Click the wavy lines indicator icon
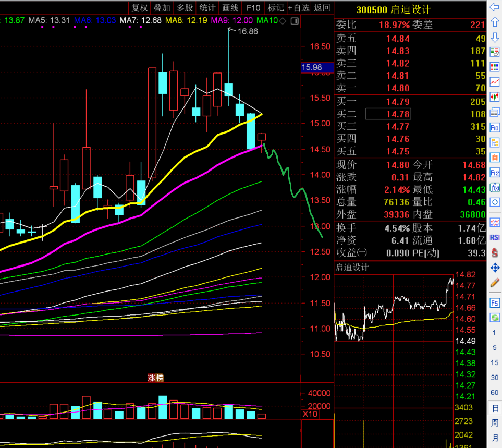The width and height of the screenshot is (502, 448). pos(495,222)
